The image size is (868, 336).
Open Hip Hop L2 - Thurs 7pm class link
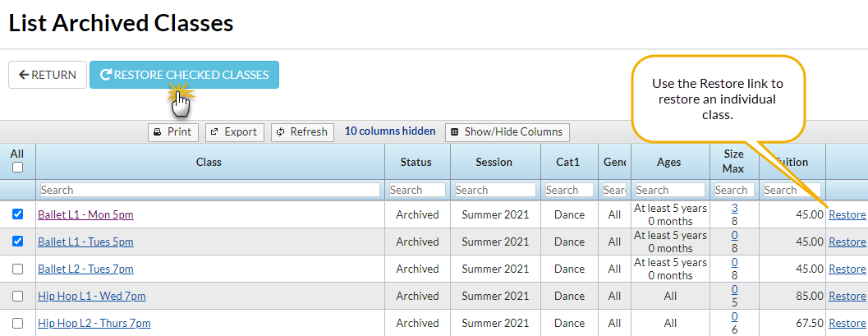coord(94,323)
